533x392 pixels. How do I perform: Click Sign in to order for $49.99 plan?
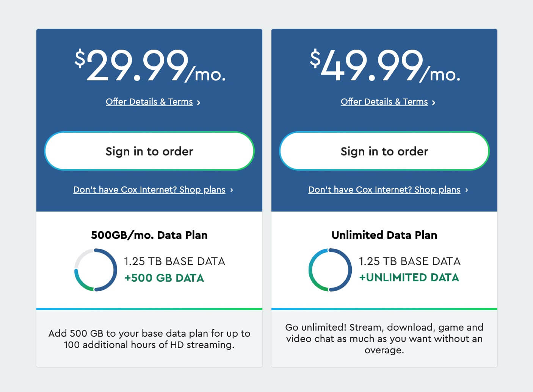(384, 151)
